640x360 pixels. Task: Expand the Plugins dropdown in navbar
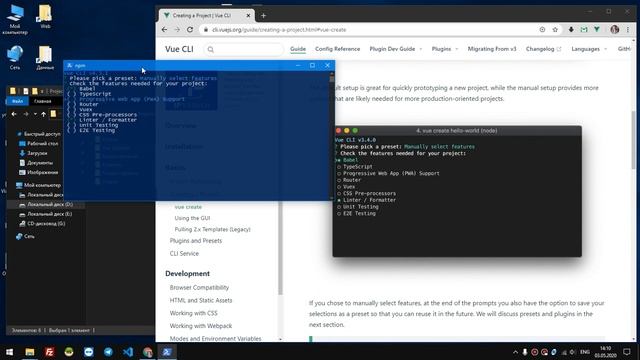point(445,49)
